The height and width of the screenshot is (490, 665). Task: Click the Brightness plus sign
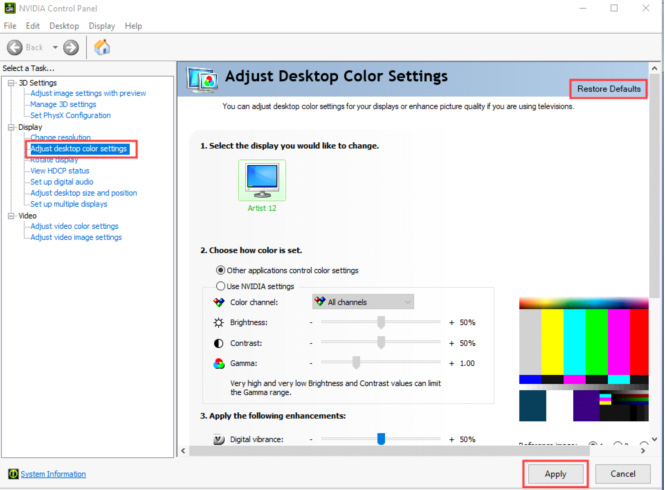451,322
